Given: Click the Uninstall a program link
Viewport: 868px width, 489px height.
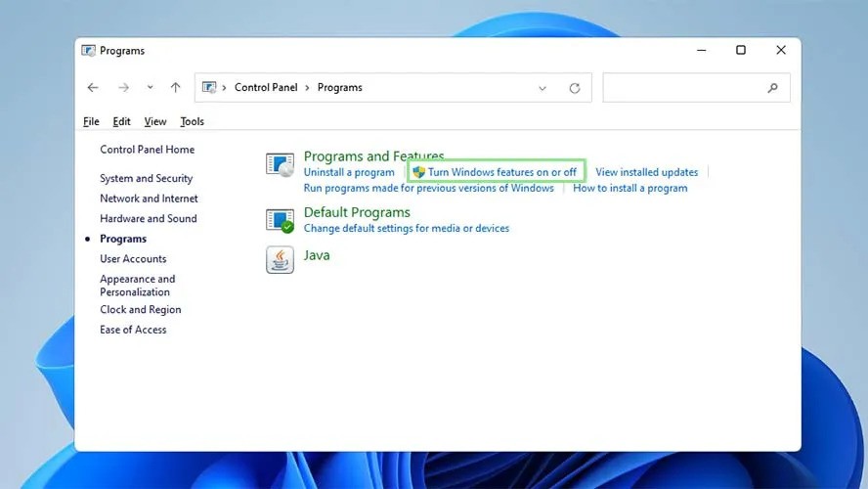Looking at the screenshot, I should click(349, 172).
